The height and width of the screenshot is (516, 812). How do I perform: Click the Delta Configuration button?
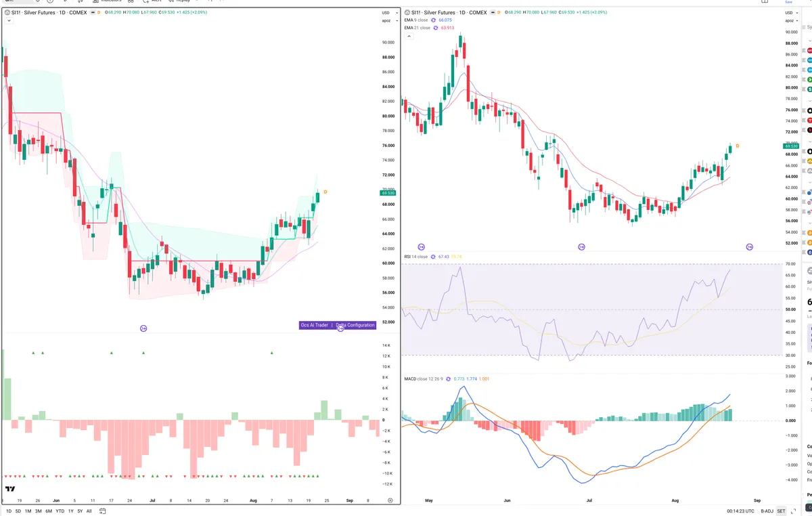[355, 325]
